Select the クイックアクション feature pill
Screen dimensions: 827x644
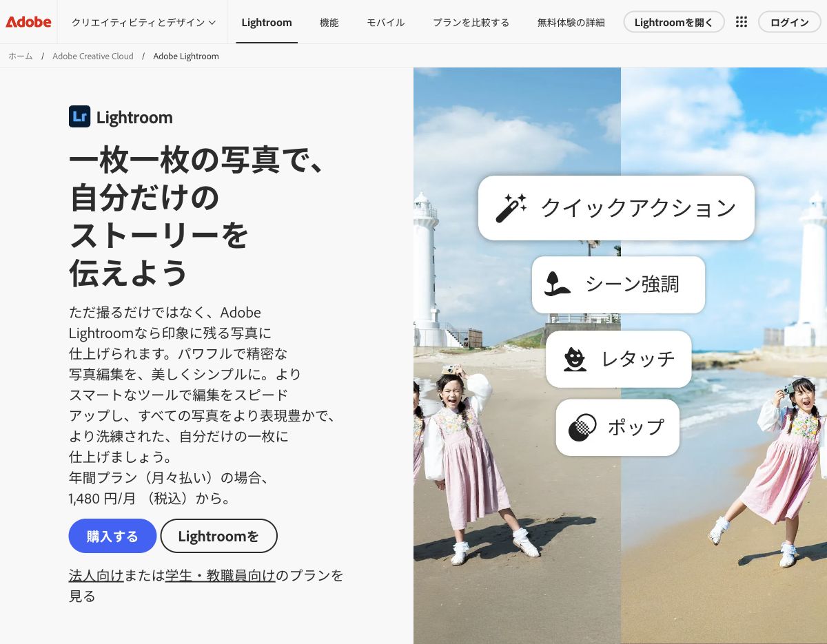616,208
